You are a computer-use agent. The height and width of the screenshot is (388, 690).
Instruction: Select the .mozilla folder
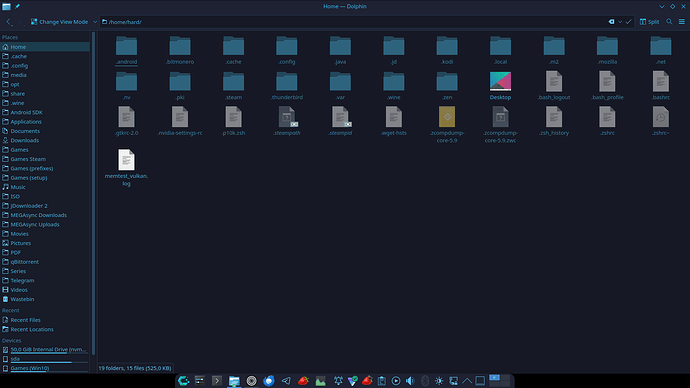pyautogui.click(x=607, y=51)
